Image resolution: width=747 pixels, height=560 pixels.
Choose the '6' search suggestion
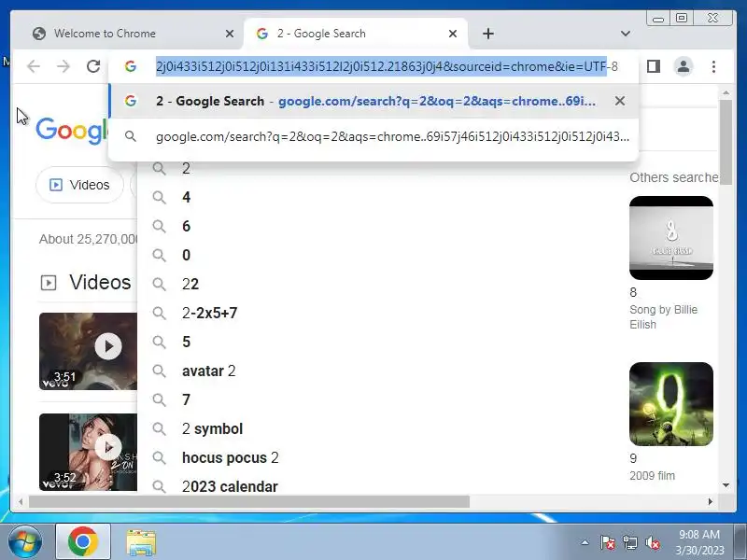tap(186, 226)
